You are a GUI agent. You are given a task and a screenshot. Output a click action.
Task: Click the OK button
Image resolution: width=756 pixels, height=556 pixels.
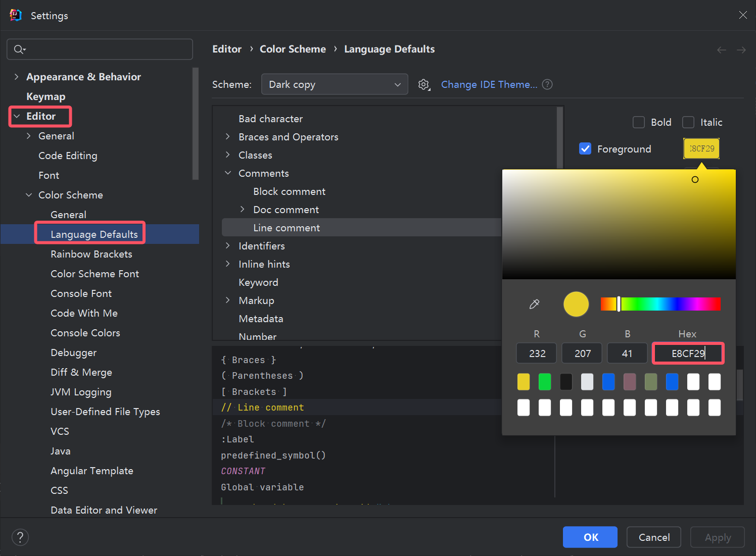590,537
